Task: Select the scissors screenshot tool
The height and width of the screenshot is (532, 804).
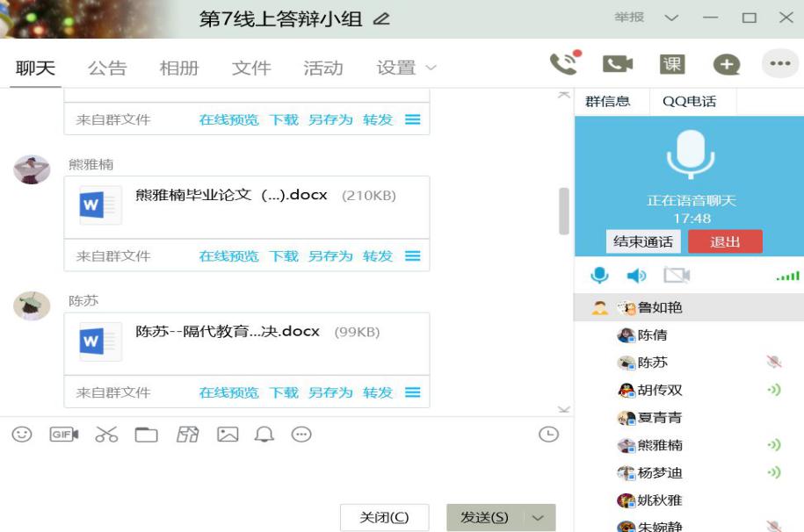Action: tap(106, 434)
